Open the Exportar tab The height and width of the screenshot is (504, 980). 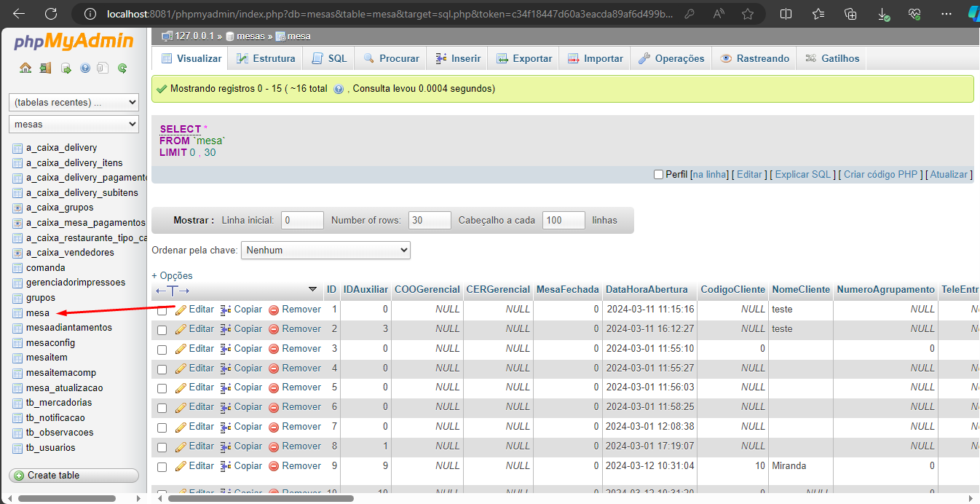(x=524, y=59)
